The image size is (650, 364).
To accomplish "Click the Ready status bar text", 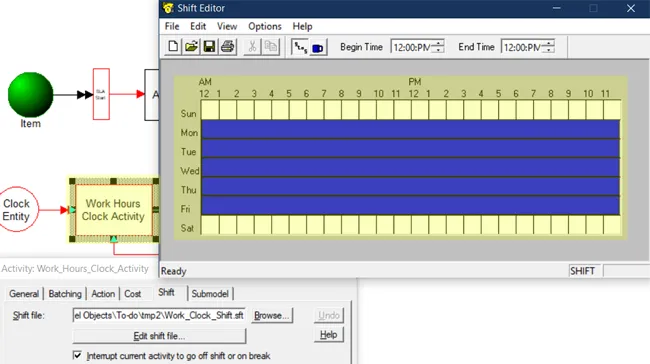I will [x=174, y=271].
